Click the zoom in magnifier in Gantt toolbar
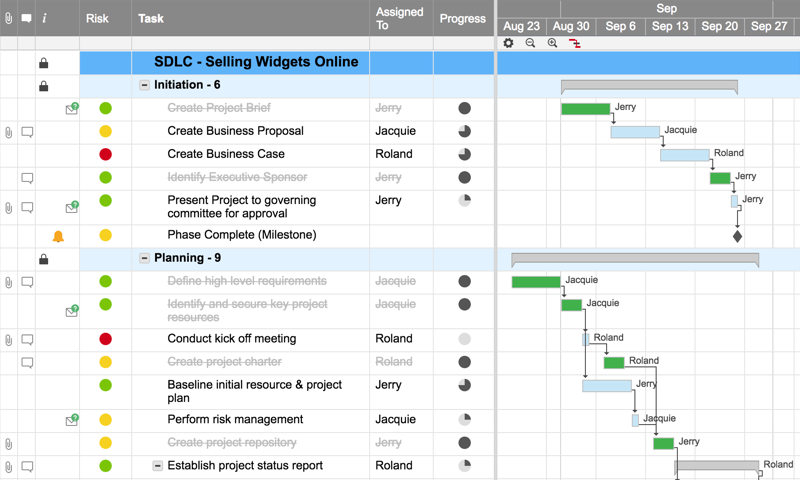 [552, 43]
